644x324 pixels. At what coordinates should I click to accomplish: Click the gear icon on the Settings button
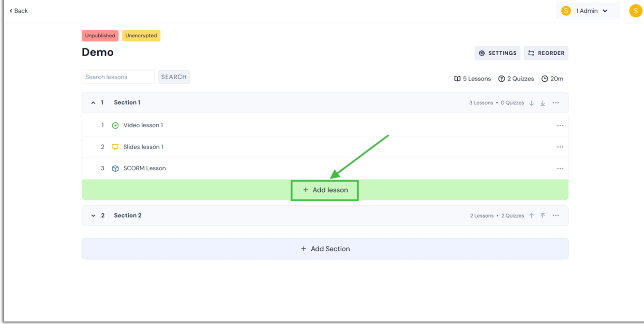click(482, 53)
